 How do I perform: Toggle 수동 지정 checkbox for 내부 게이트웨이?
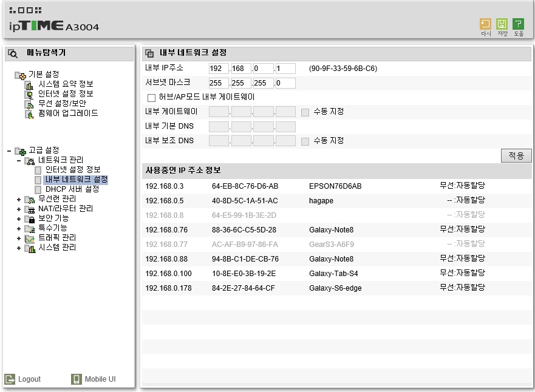(x=305, y=112)
